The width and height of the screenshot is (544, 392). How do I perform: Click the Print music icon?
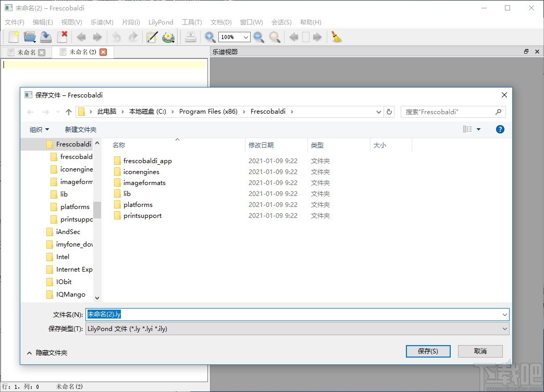pyautogui.click(x=191, y=37)
